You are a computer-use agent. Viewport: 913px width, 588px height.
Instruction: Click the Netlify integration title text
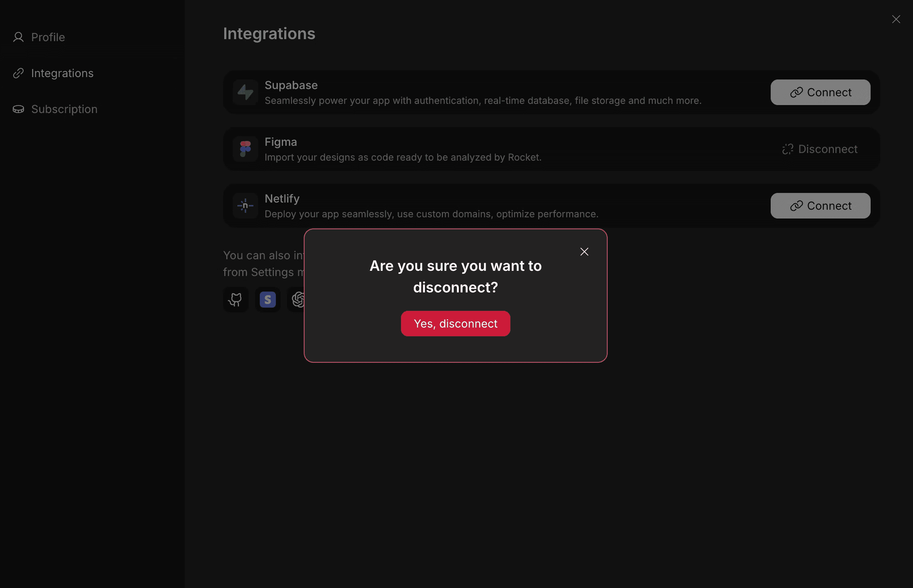[x=282, y=199]
